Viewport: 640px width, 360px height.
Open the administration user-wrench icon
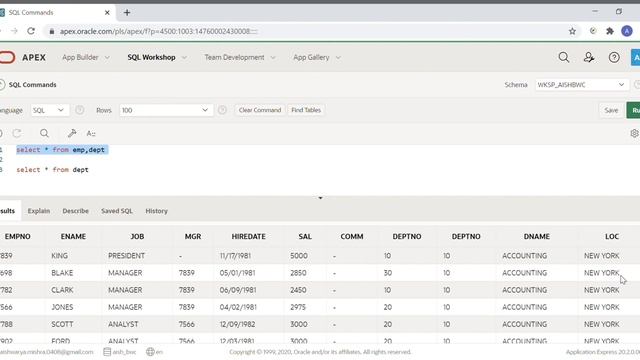tap(589, 57)
